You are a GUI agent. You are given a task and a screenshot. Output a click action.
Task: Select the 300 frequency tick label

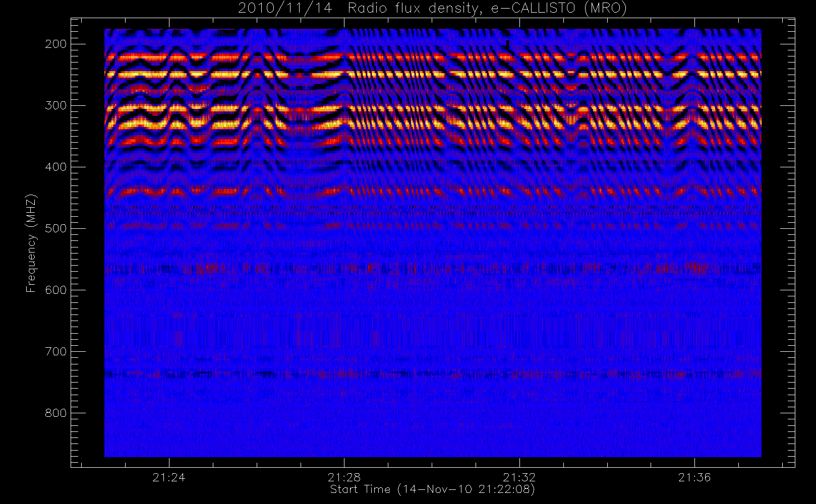(55, 105)
